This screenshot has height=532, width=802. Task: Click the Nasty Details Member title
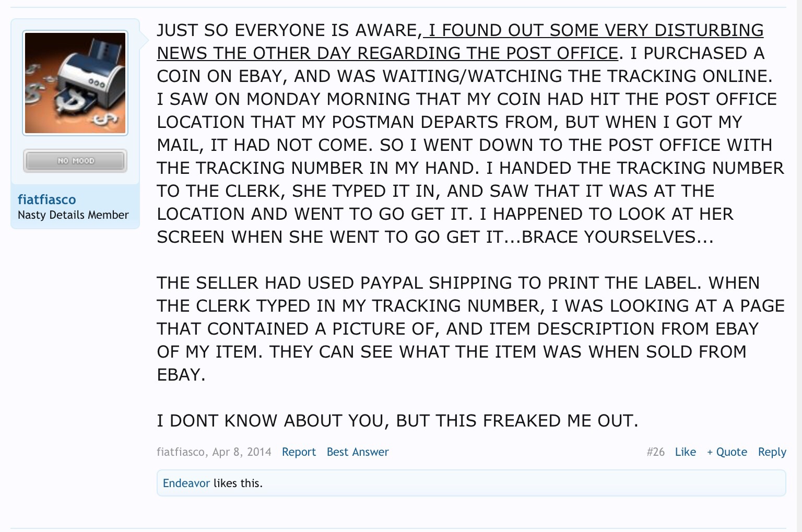[73, 215]
